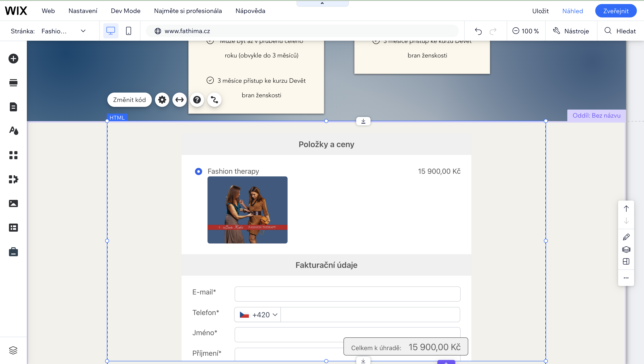Image resolution: width=644 pixels, height=364 pixels.
Task: Open the Layers icon at bottom left
Action: pos(13,350)
